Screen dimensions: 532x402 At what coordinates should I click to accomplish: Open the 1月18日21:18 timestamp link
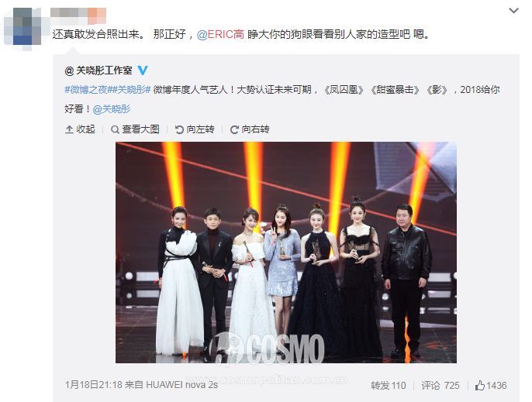coord(93,385)
